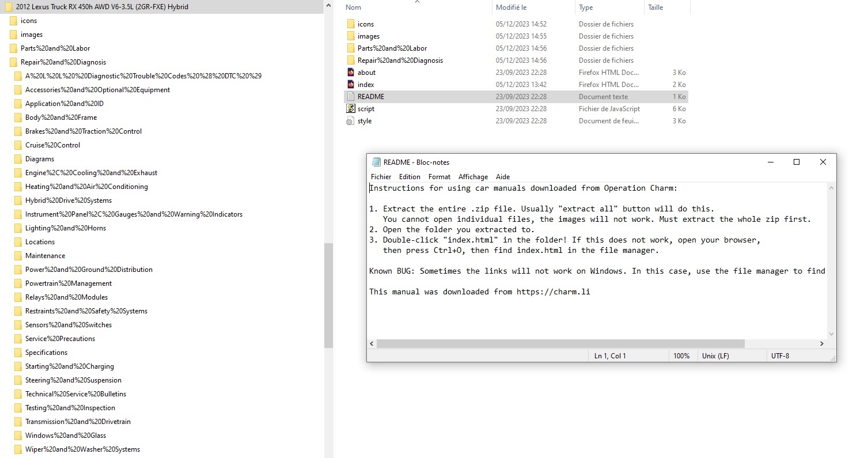Click the Parts%20and%20Labor folder icon in file list
The width and height of the screenshot is (868, 458).
(350, 48)
